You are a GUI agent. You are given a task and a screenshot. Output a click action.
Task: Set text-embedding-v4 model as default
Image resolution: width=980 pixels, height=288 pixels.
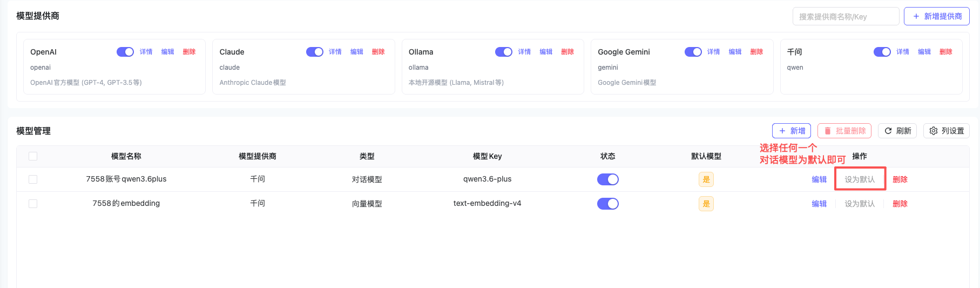[860, 204]
